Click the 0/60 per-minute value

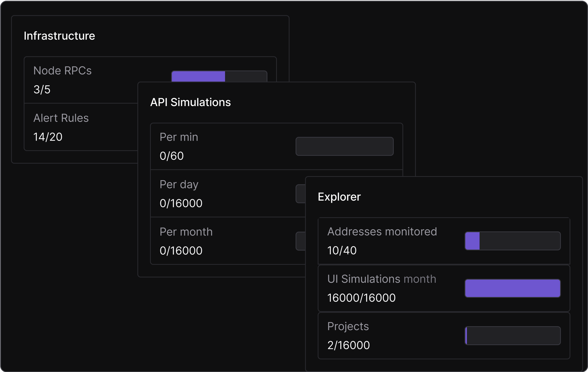click(x=171, y=156)
